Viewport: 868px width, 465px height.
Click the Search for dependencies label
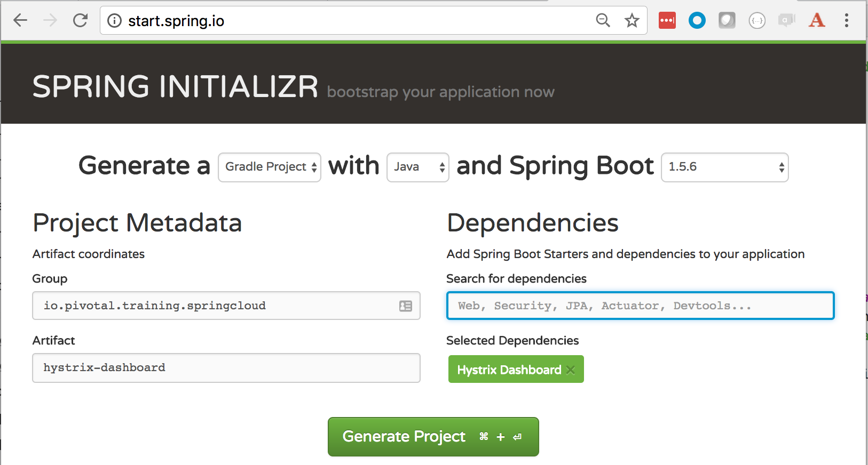[x=516, y=278]
